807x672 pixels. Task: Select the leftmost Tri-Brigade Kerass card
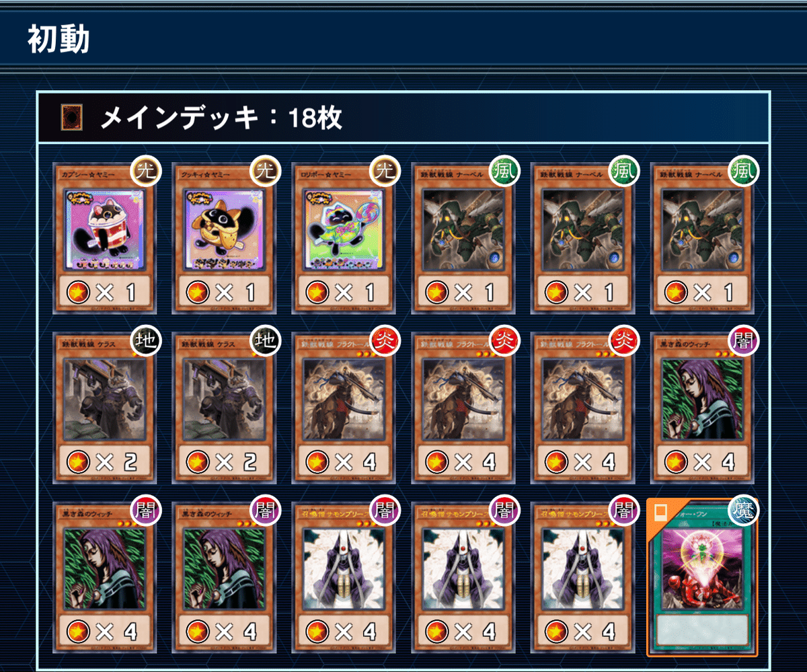pos(104,408)
